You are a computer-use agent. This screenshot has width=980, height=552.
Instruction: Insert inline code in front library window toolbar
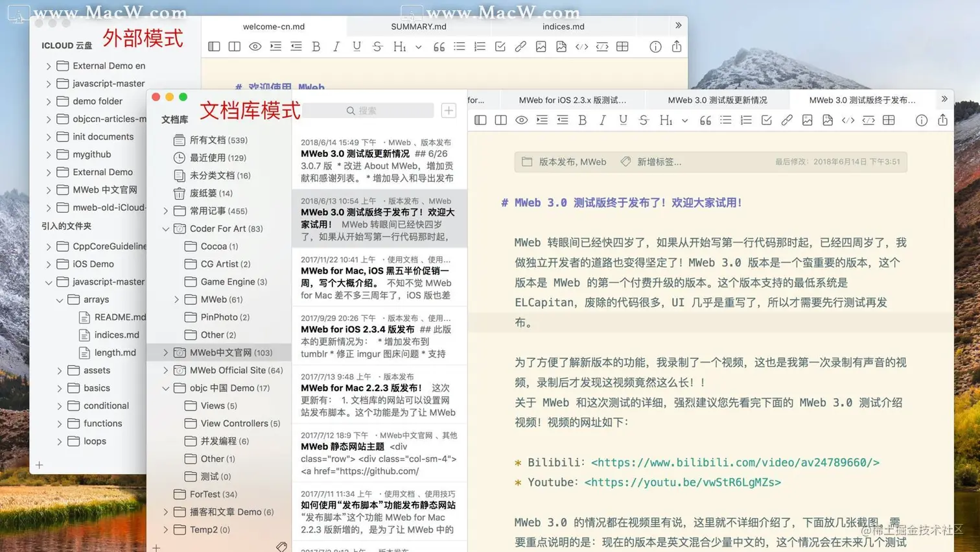[848, 120]
